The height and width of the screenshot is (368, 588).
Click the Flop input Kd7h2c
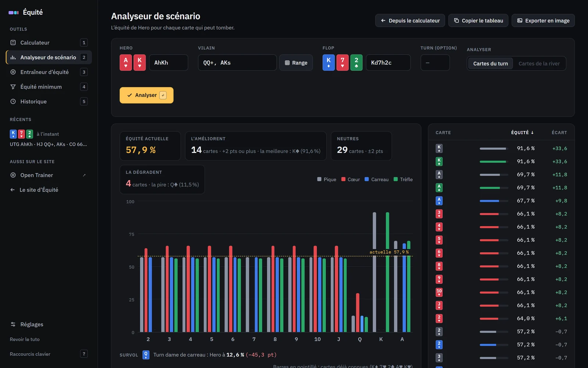pos(388,63)
